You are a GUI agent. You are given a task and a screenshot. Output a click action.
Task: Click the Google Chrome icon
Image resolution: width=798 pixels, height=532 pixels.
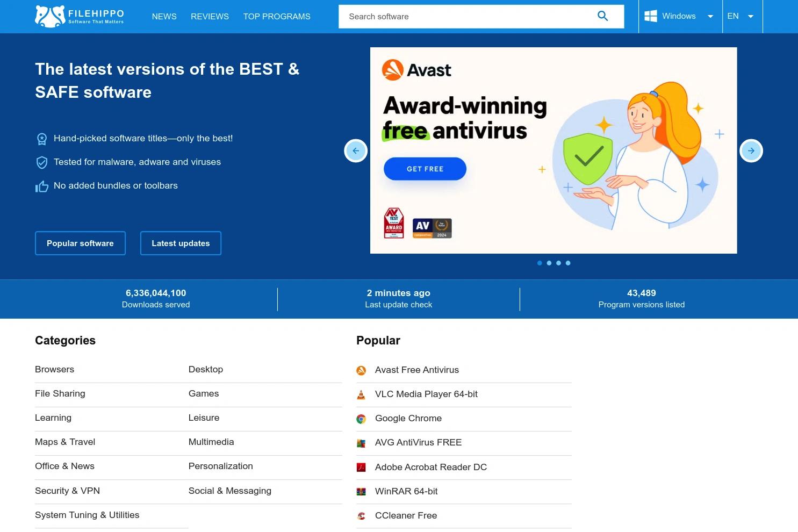(361, 419)
